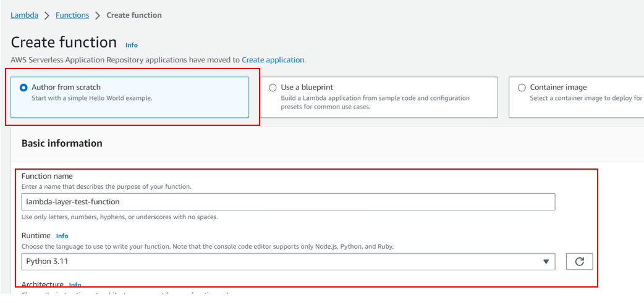644x303 pixels.
Task: Open the Create application link
Action: 273,60
